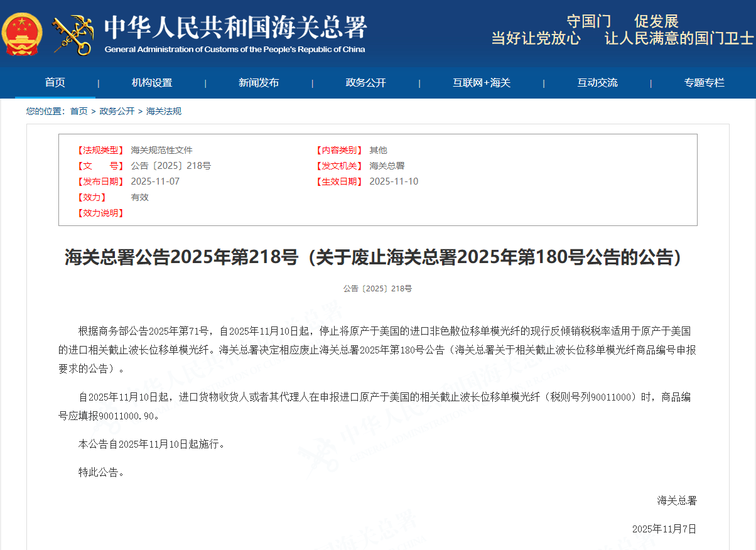This screenshot has height=550, width=756.
Task: Click the 法规类型 value 海关规范性文件
Action: 161,150
